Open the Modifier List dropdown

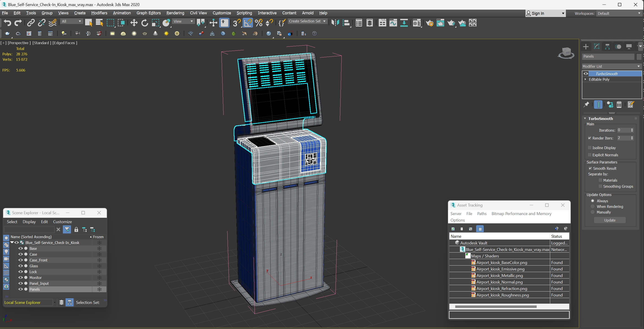coord(611,66)
